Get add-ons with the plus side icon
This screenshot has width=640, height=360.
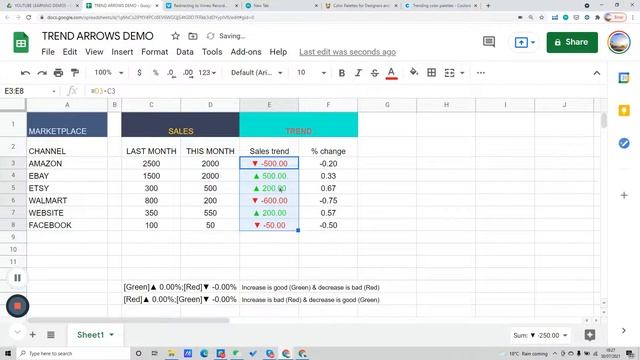tap(624, 196)
